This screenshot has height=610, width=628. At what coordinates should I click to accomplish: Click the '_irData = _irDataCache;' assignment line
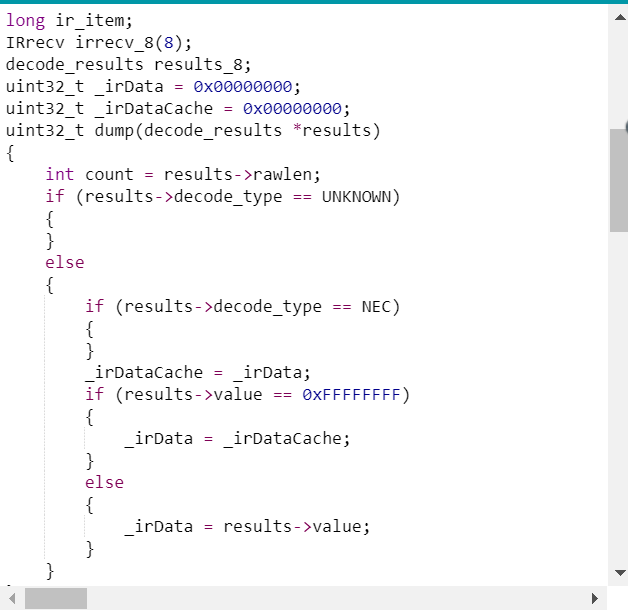237,439
